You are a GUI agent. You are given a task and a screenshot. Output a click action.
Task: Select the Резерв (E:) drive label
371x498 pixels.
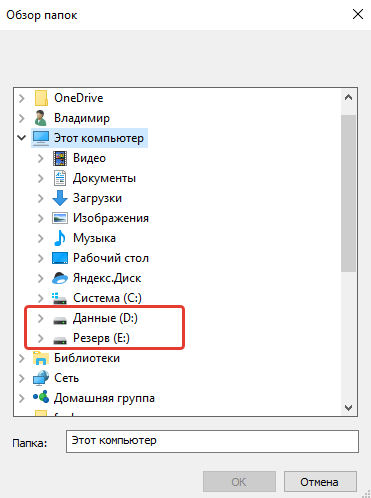(101, 338)
